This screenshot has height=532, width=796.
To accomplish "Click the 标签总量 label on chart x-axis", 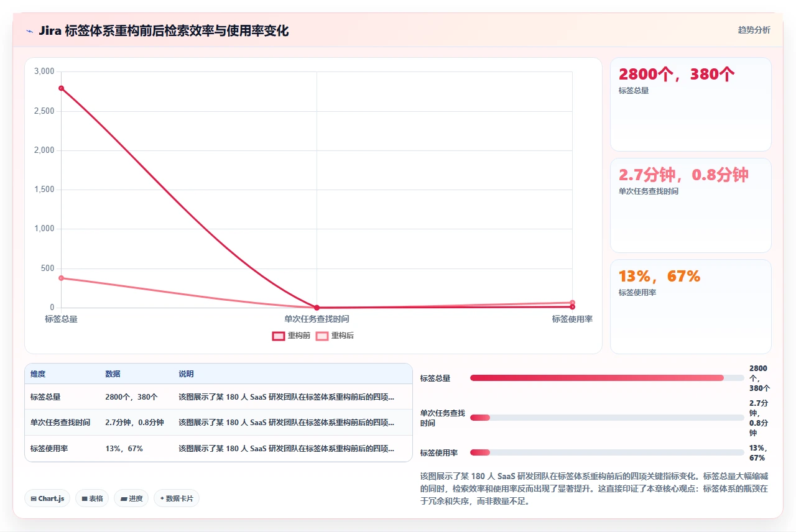I will [61, 319].
